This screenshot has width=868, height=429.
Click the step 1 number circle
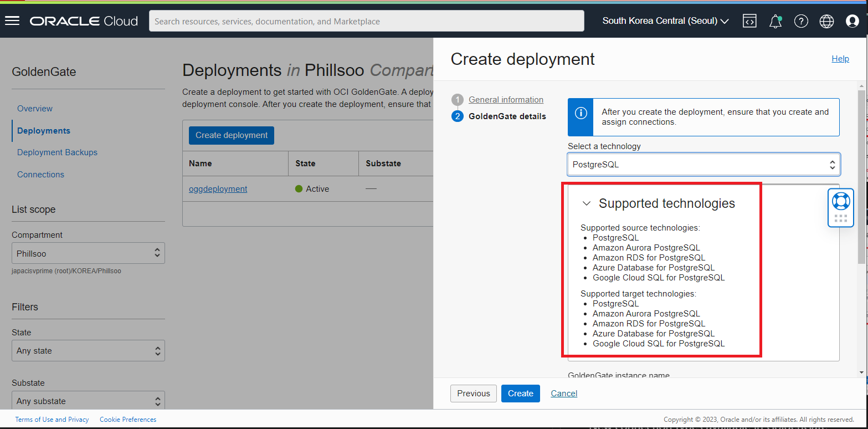tap(458, 100)
